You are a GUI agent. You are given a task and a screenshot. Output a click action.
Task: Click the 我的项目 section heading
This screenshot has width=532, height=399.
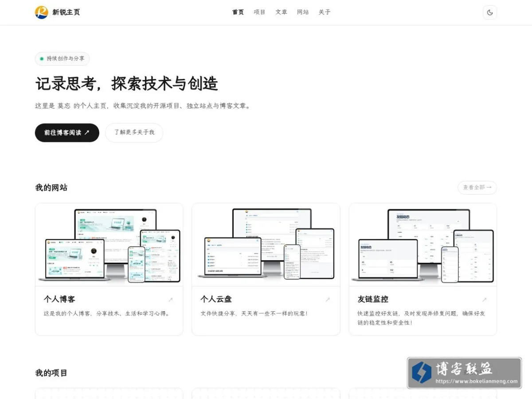[51, 373]
